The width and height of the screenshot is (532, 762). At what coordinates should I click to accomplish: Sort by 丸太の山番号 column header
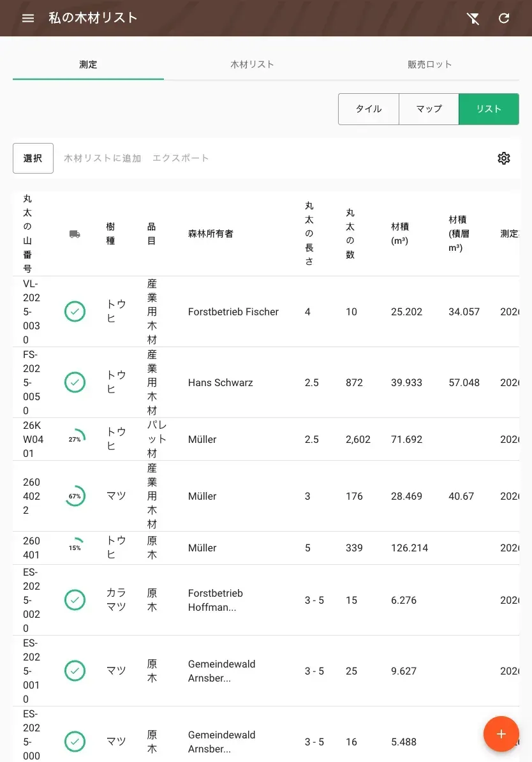[27, 234]
